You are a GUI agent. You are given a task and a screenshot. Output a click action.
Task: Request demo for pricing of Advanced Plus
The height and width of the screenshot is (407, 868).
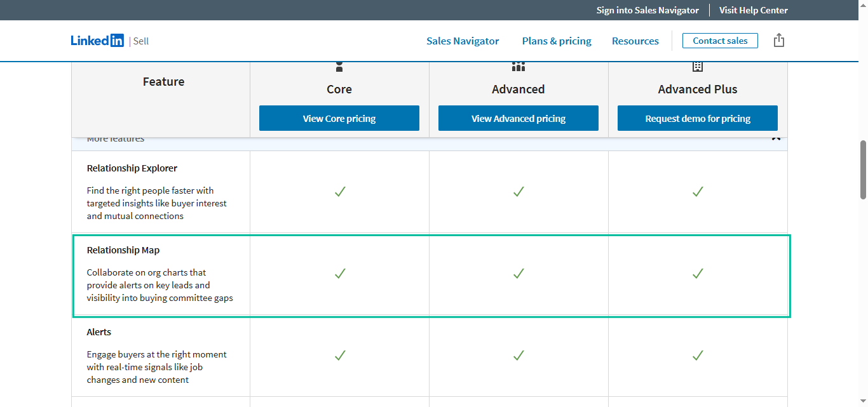pyautogui.click(x=697, y=118)
